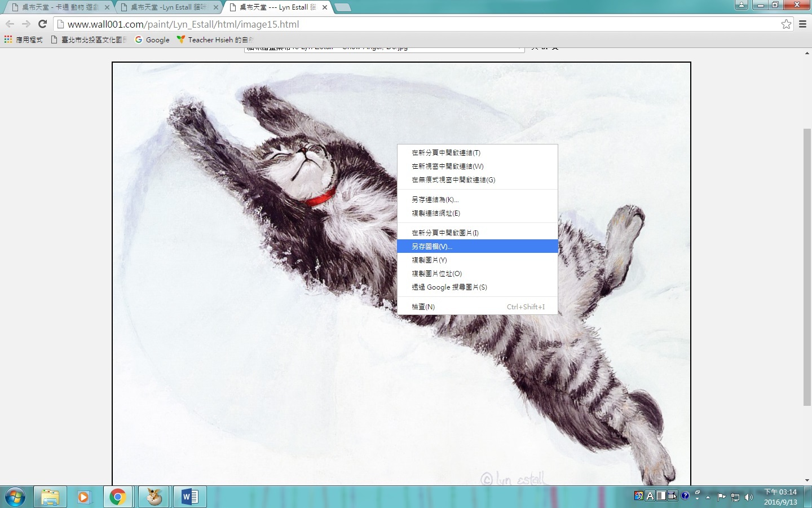The image size is (812, 508).
Task: Open the IME tools menu icon
Action: click(673, 496)
